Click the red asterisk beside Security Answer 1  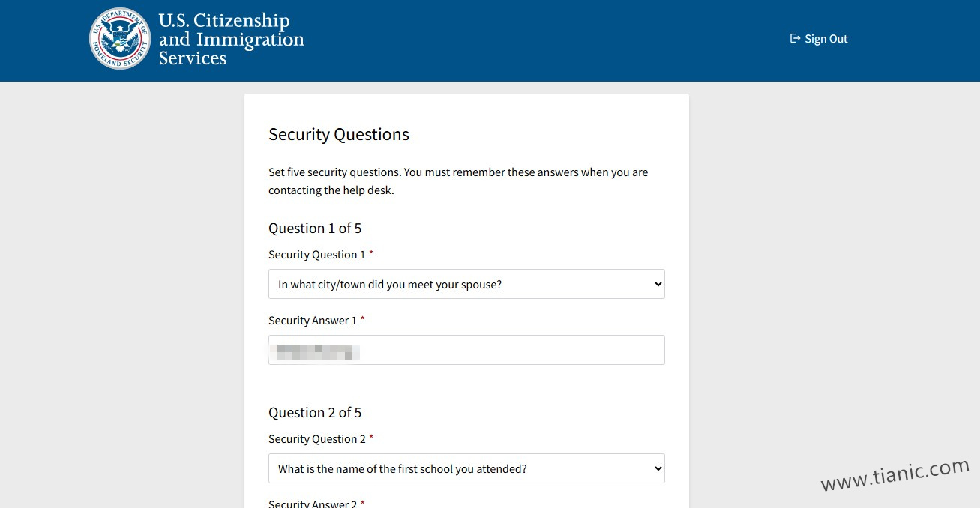pos(363,319)
